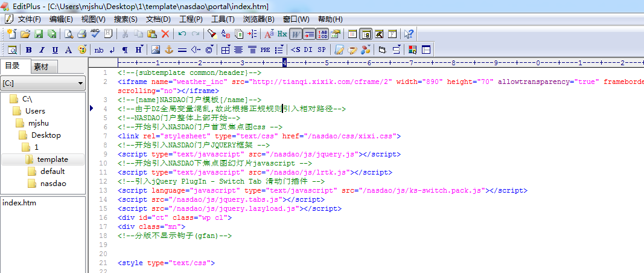Viewport: 644px width, 273px height.
Task: Click the Paste clipboard icon
Action: 152,34
